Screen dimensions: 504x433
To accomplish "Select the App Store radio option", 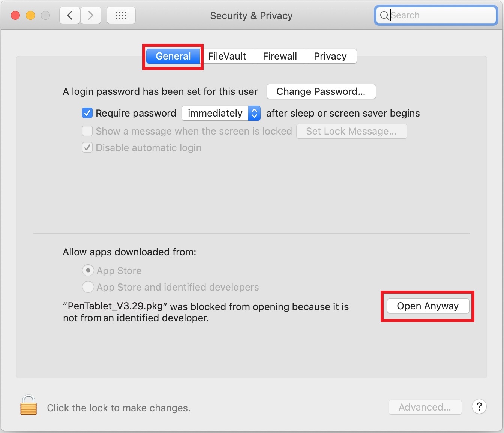I will coord(88,270).
